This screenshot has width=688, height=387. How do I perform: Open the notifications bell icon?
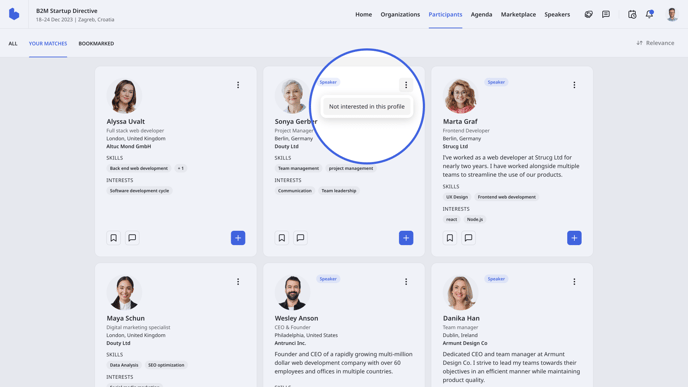(649, 14)
